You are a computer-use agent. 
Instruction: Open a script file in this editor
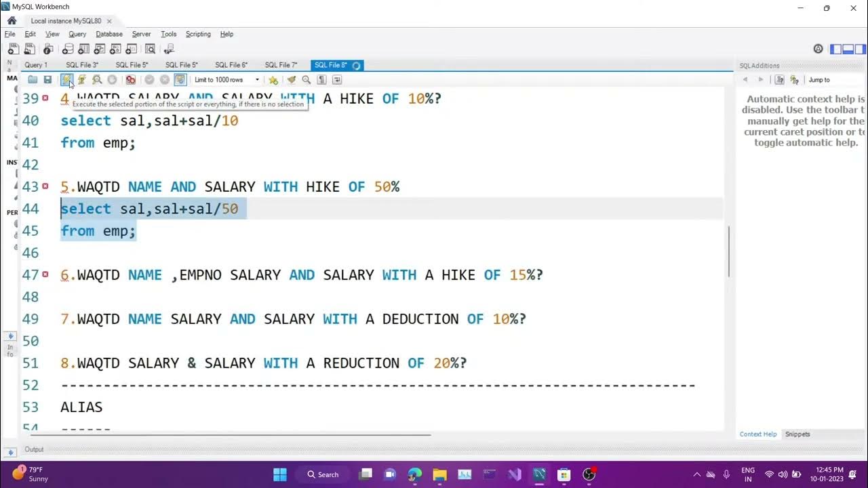pos(33,80)
